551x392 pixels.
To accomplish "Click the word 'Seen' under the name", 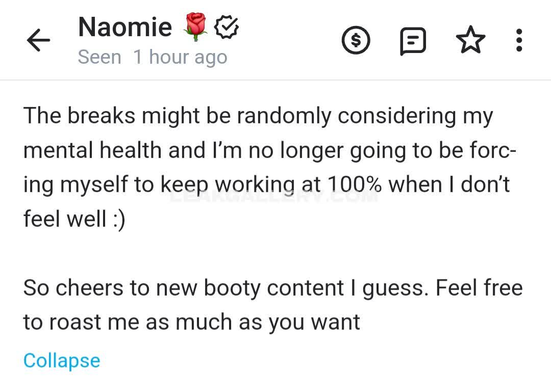I will coord(99,57).
